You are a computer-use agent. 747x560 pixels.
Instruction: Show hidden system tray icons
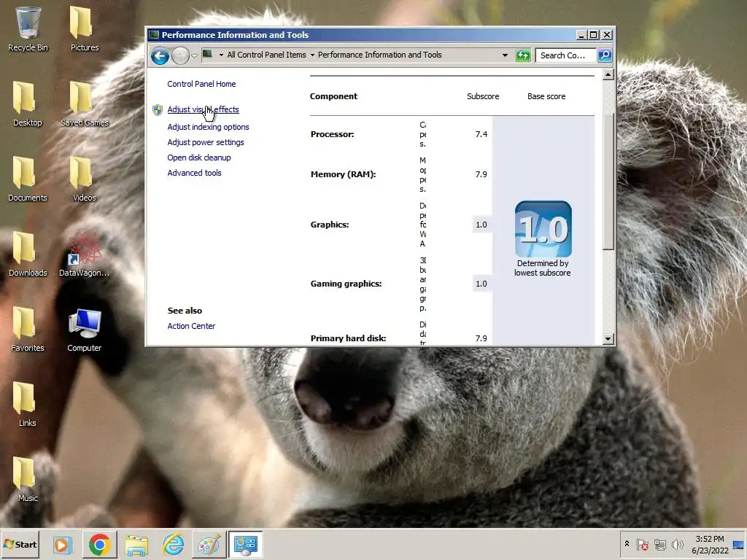point(627,544)
